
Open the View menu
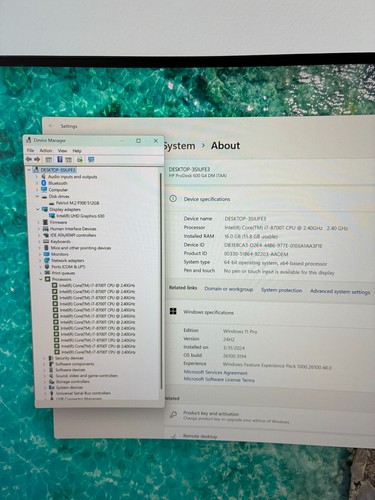pyautogui.click(x=62, y=151)
